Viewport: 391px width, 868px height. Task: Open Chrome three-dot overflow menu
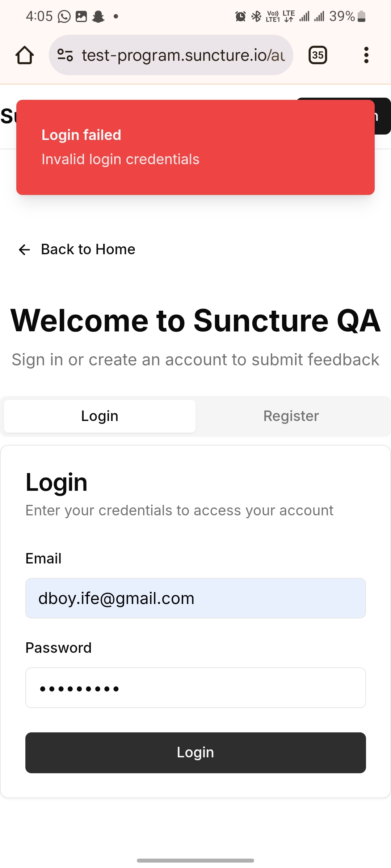click(366, 55)
